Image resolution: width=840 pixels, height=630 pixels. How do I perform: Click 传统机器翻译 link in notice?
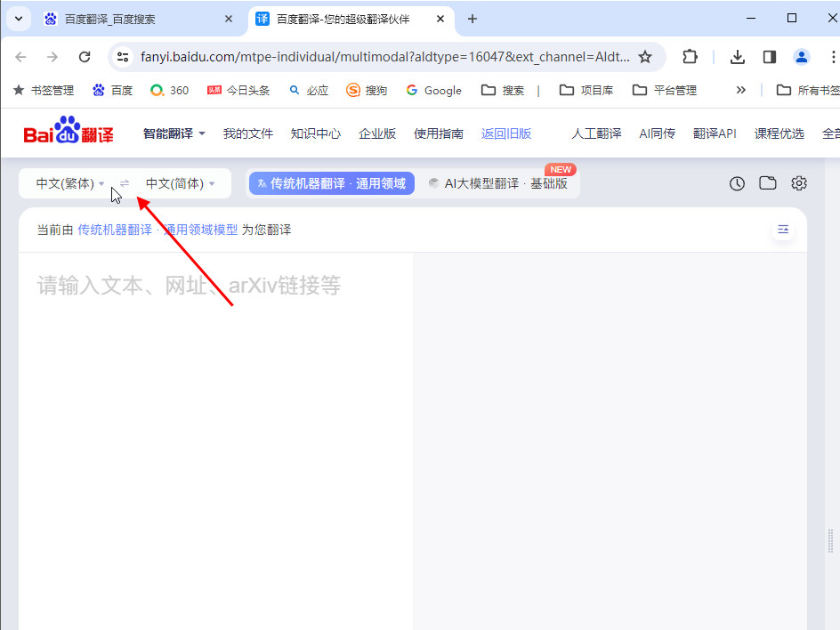[115, 230]
